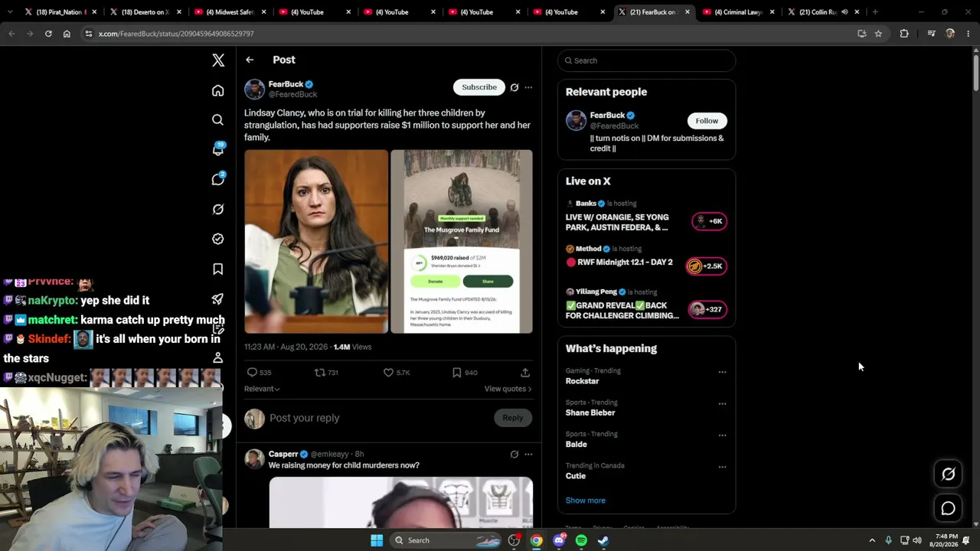Open View quotes link
The height and width of the screenshot is (551, 980).
[508, 389]
